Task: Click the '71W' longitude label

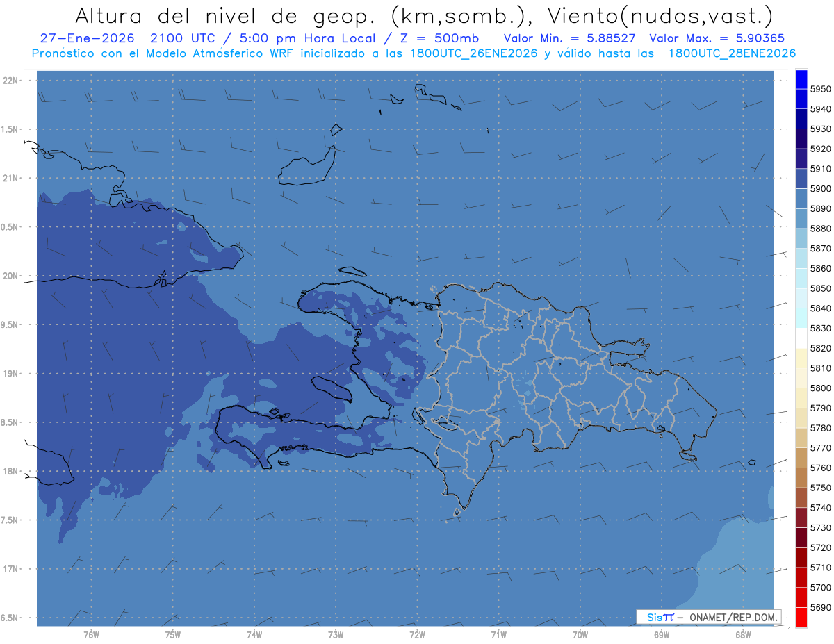Action: pos(498,635)
